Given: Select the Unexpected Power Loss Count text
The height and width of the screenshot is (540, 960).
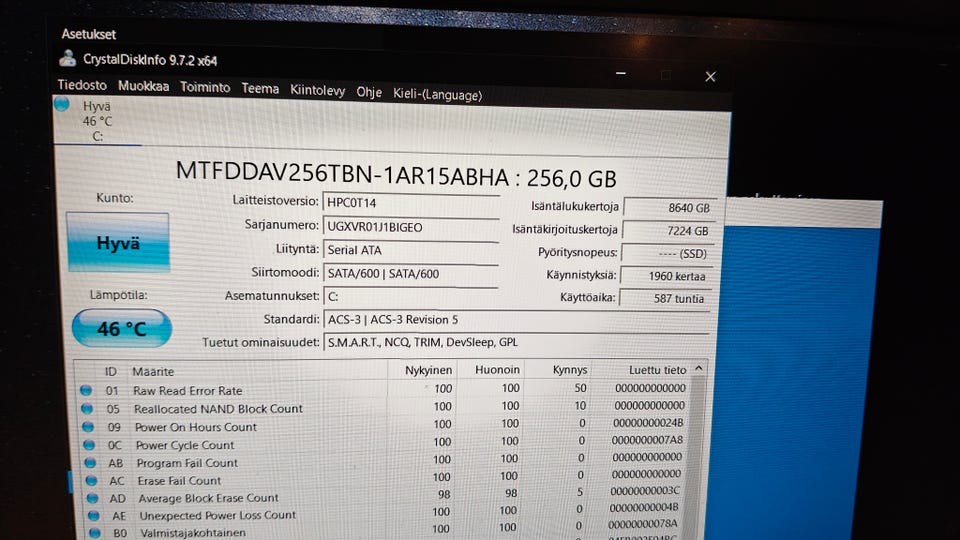Looking at the screenshot, I should [217, 516].
